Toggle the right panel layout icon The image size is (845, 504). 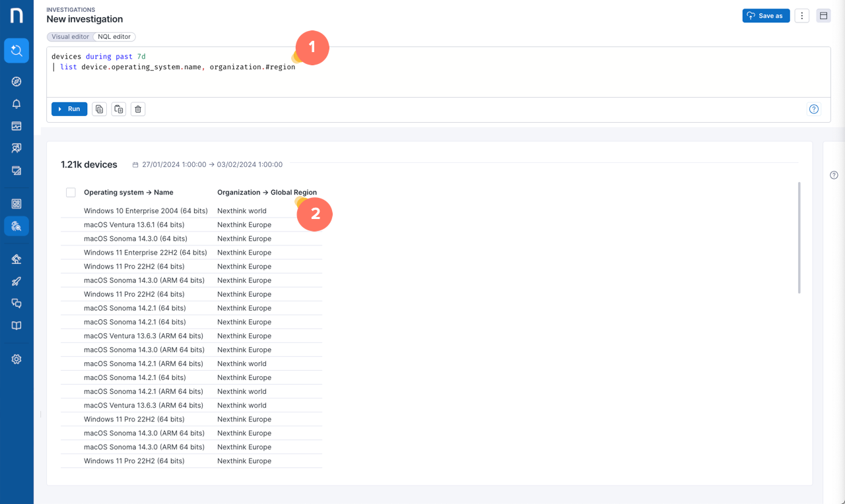823,15
